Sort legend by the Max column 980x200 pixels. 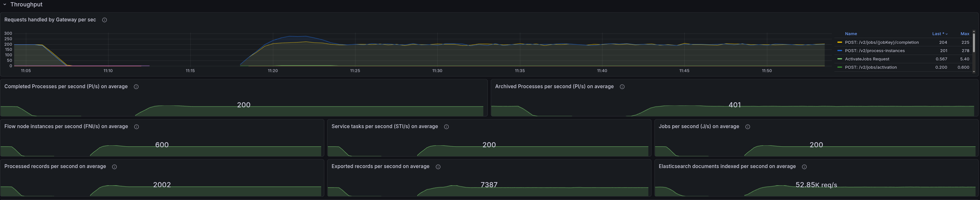(x=964, y=34)
